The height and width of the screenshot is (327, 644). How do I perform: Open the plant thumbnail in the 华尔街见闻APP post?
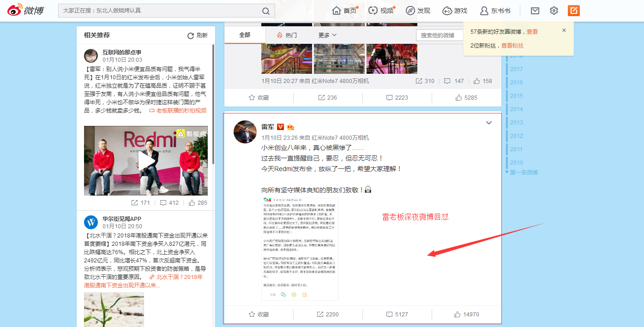114,309
